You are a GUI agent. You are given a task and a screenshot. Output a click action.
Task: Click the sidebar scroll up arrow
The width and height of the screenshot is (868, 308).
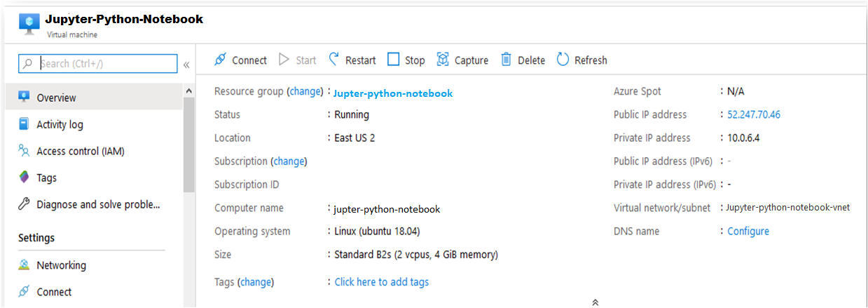coord(188,91)
